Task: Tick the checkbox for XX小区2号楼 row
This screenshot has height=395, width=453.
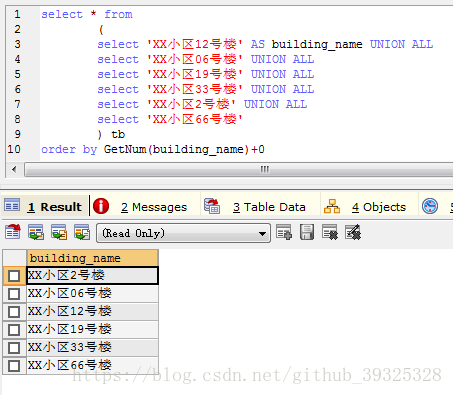Action: [x=14, y=276]
